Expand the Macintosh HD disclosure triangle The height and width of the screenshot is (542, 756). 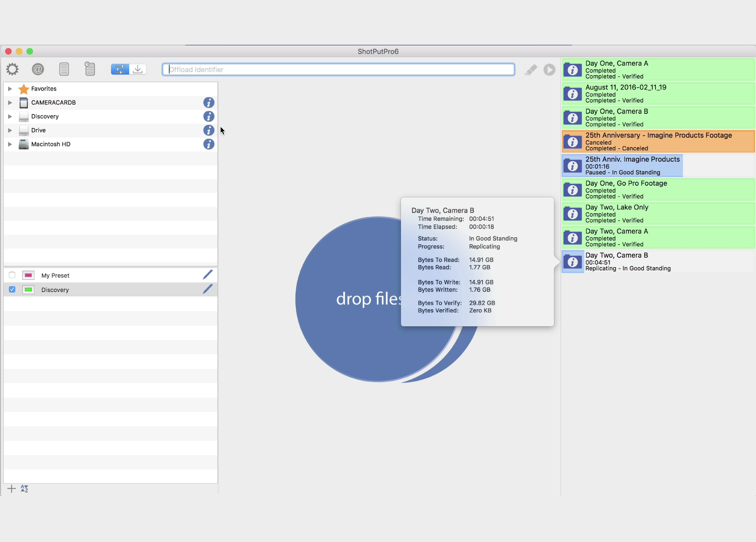click(10, 144)
